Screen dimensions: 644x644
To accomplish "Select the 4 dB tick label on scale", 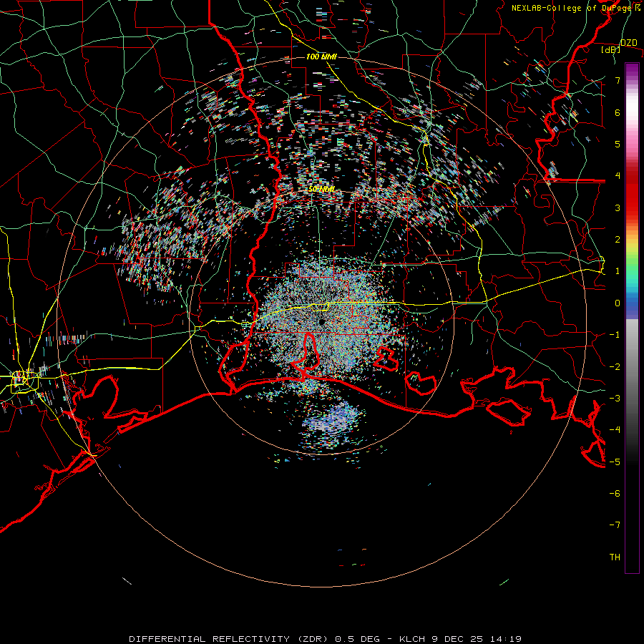I will [618, 176].
